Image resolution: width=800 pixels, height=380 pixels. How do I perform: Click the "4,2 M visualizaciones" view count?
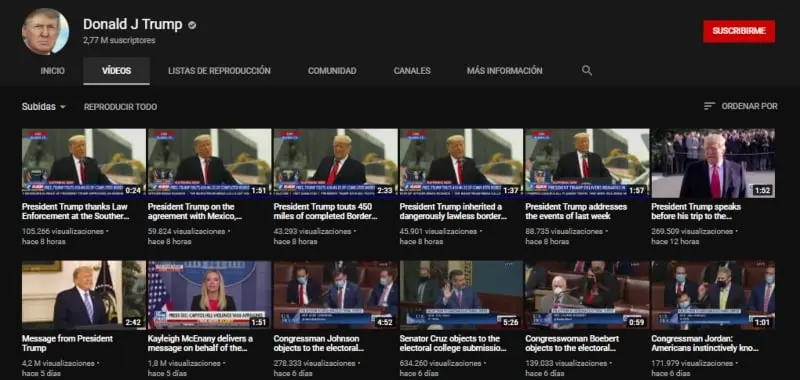coord(58,364)
